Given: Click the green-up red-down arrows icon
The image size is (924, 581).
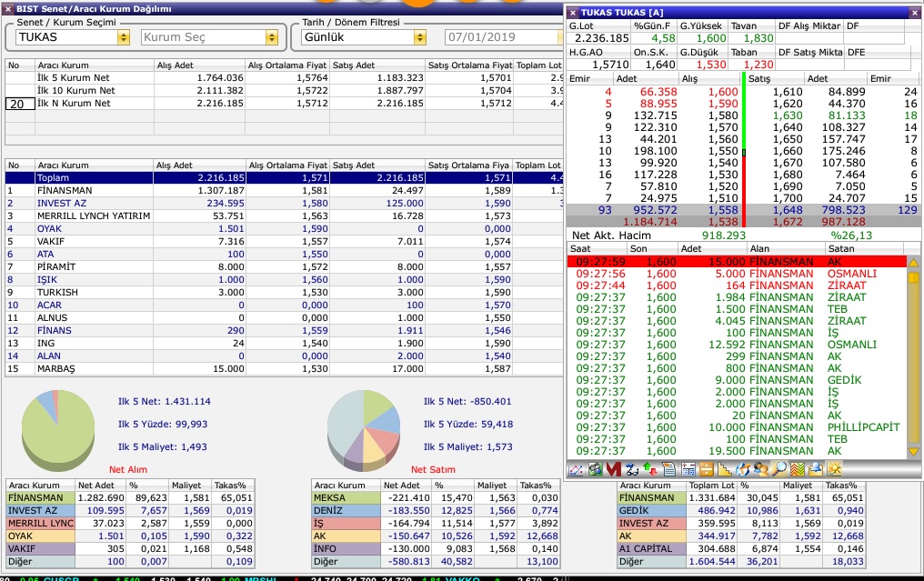Looking at the screenshot, I should [x=650, y=470].
